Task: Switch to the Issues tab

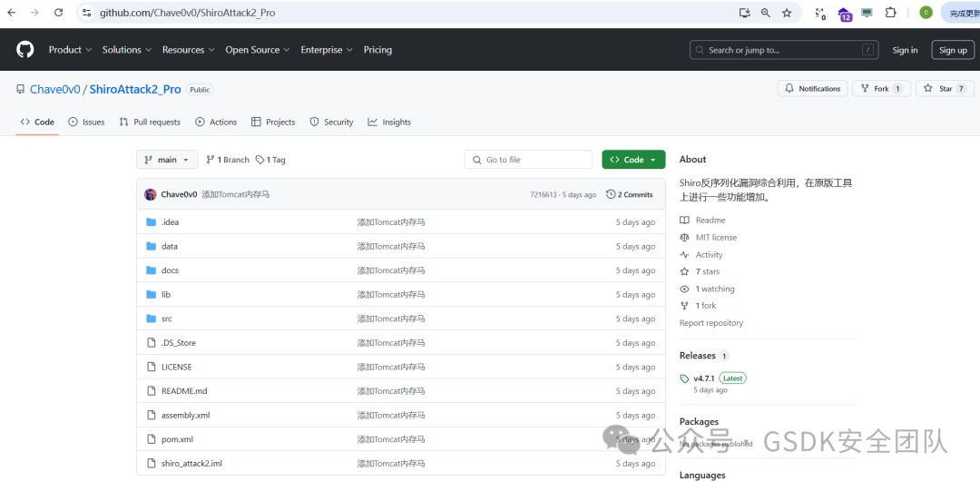Action: (86, 122)
